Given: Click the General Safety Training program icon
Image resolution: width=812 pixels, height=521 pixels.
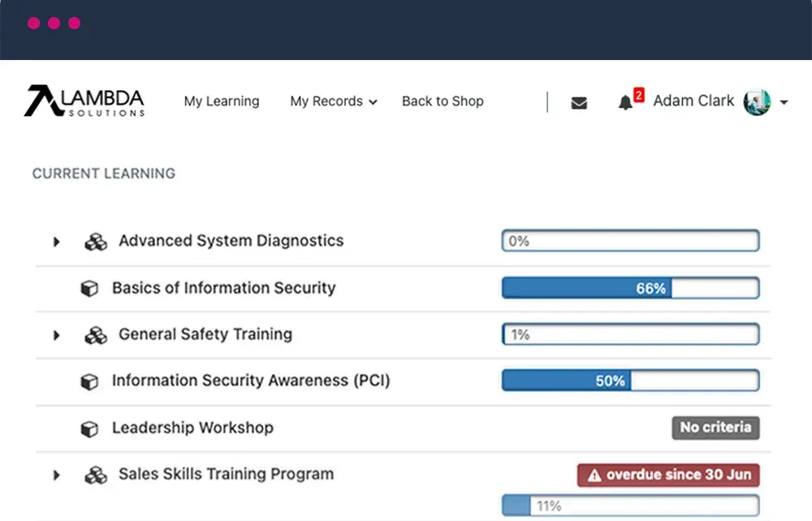Looking at the screenshot, I should coord(96,335).
